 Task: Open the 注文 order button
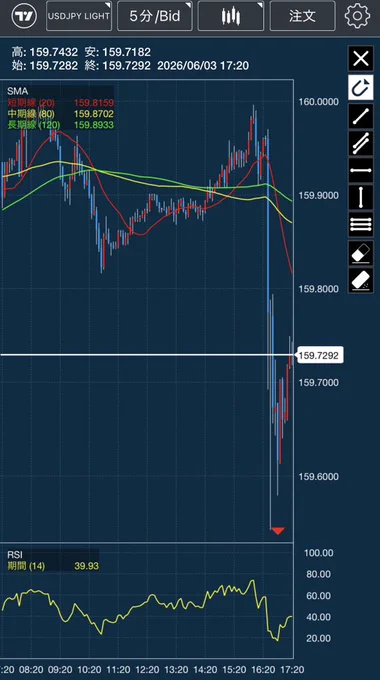click(302, 16)
